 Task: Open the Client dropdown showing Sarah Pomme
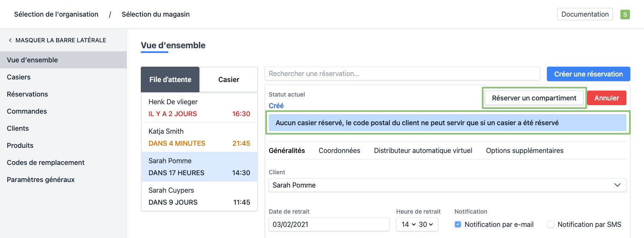pyautogui.click(x=447, y=185)
